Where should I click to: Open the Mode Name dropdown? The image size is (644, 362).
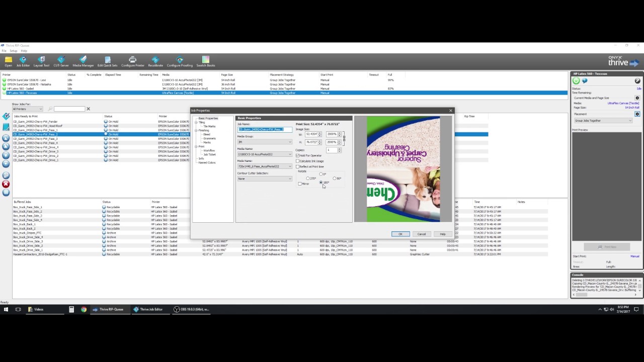click(x=265, y=166)
